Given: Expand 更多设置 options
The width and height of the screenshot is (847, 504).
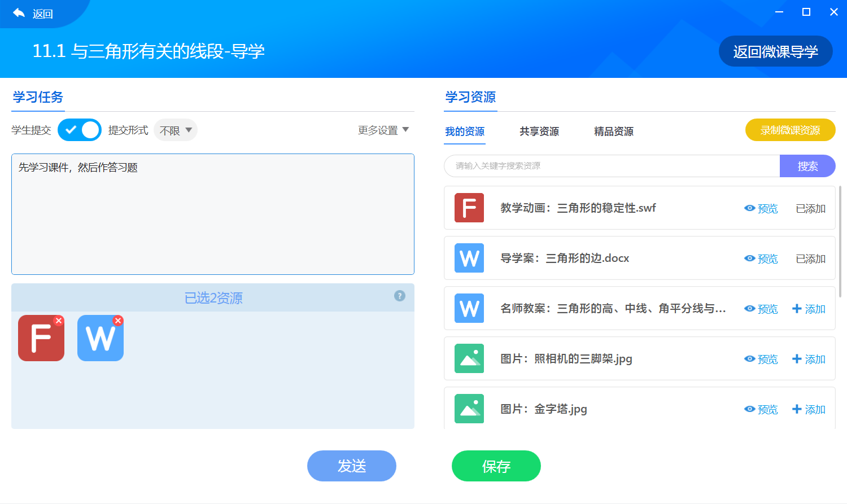Looking at the screenshot, I should pos(383,130).
